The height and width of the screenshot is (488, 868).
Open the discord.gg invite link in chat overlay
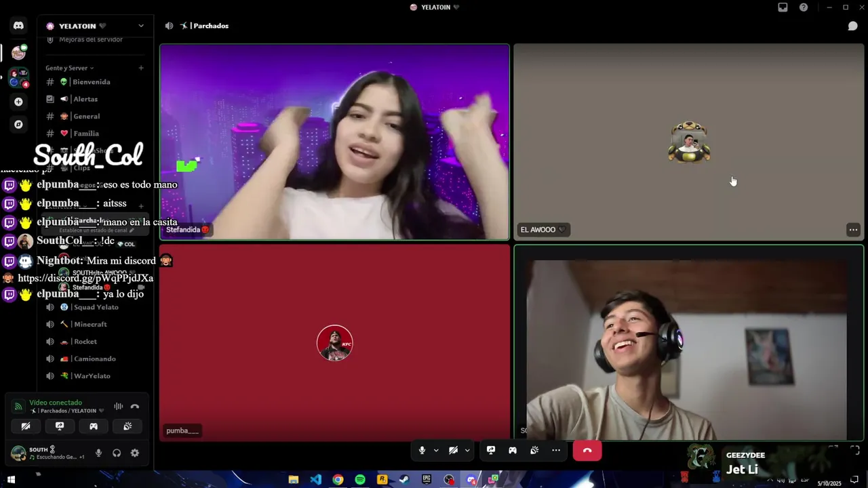(85, 278)
